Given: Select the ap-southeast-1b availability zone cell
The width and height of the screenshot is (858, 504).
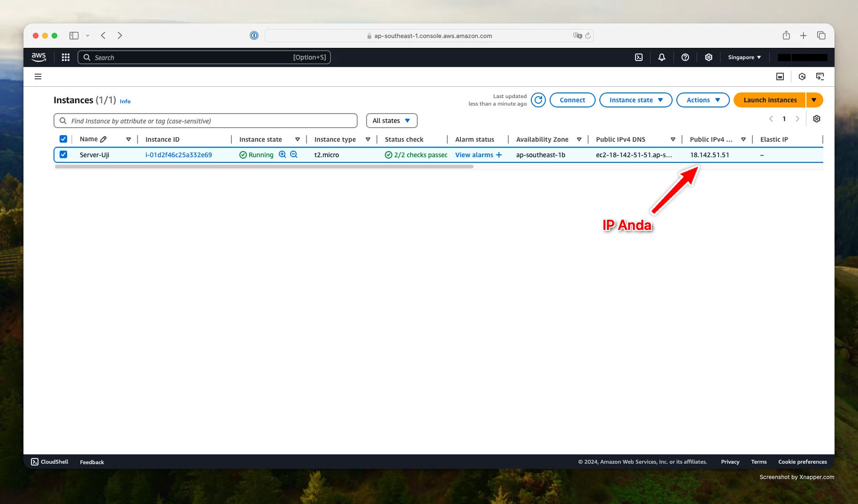Looking at the screenshot, I should click(541, 155).
